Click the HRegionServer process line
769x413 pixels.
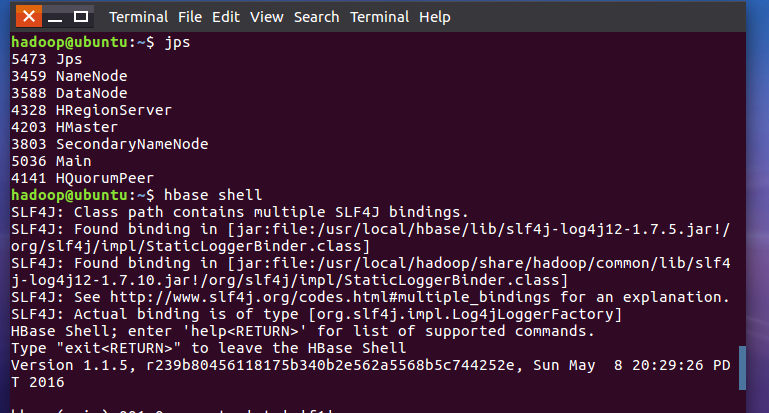(x=91, y=110)
